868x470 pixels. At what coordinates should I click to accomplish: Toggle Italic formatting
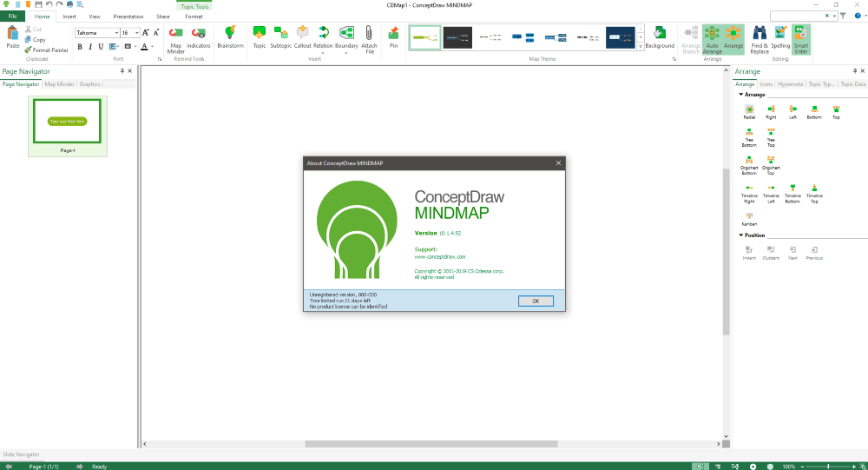[x=90, y=47]
